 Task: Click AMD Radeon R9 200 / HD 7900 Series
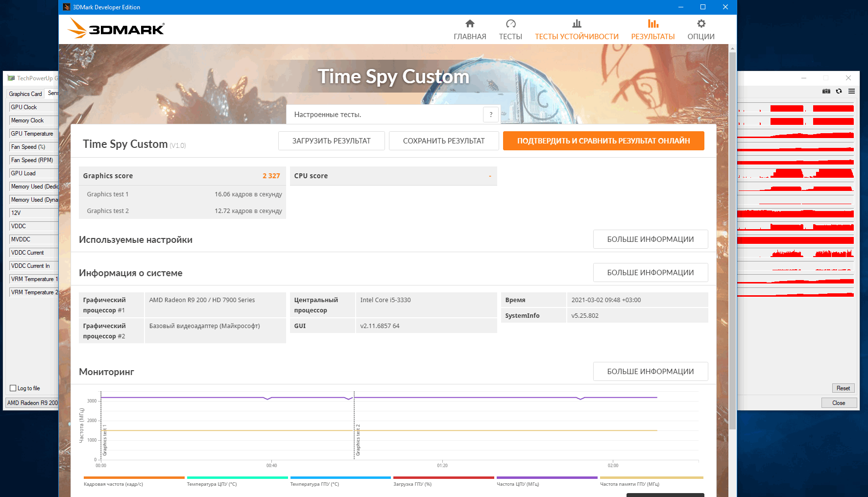click(202, 300)
